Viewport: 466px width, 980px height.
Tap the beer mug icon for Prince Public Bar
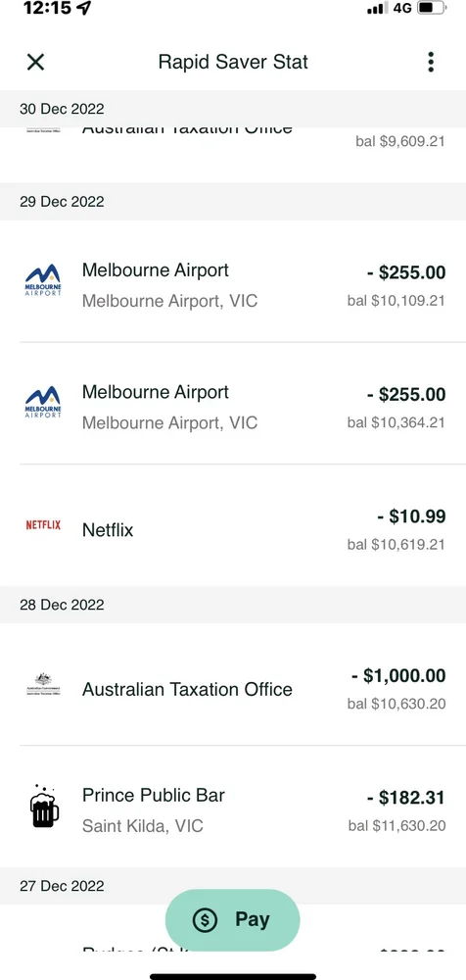pos(44,807)
